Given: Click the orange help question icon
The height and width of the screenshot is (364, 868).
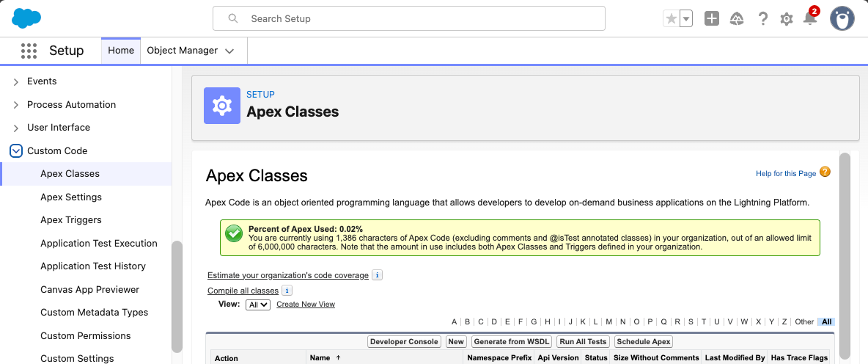Looking at the screenshot, I should tap(825, 172).
